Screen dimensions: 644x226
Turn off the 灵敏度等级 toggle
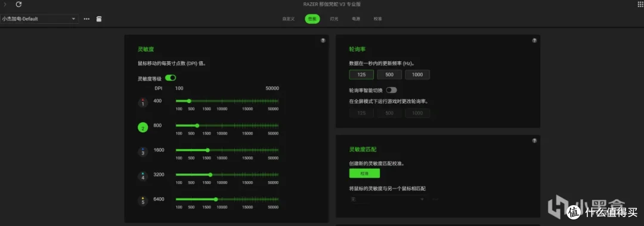coord(171,78)
